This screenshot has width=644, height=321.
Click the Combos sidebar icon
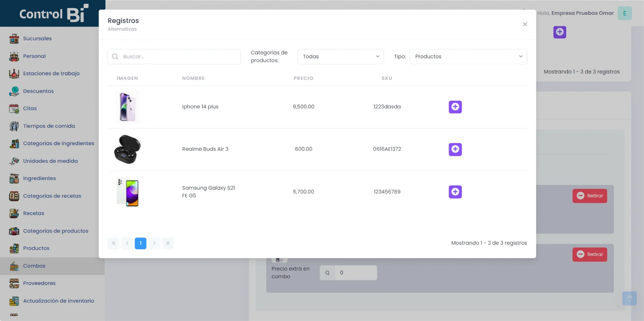point(14,266)
